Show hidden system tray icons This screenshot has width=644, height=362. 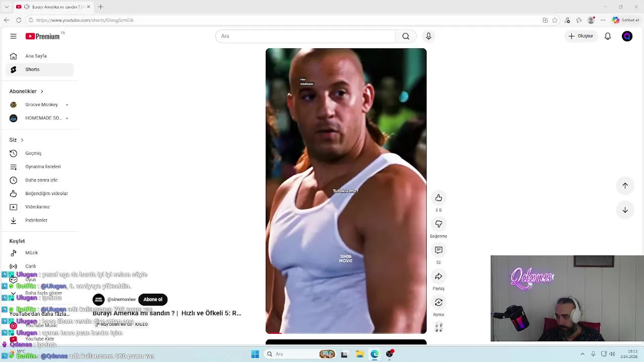pyautogui.click(x=583, y=354)
